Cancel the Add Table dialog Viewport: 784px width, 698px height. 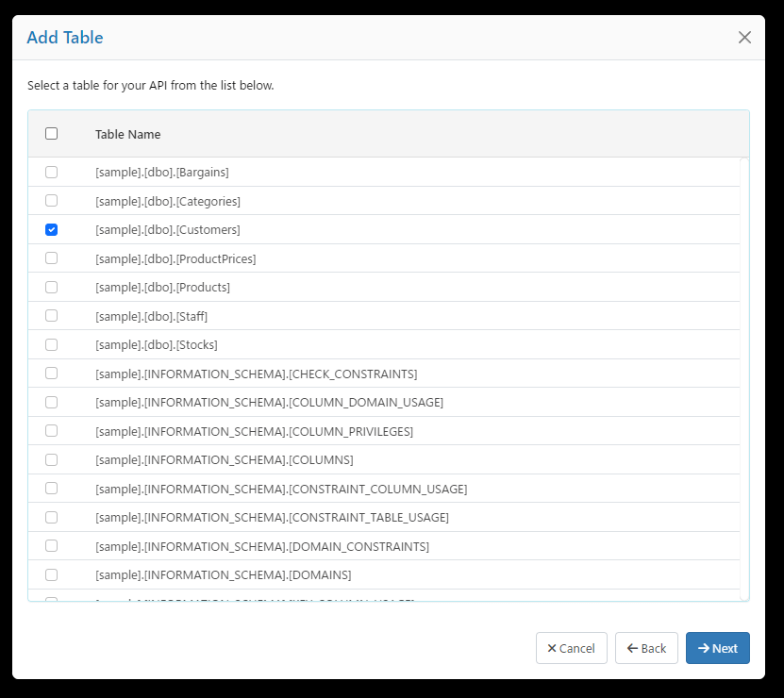click(571, 648)
